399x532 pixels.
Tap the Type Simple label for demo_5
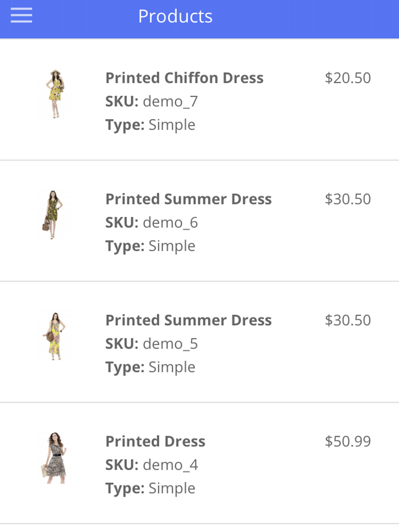pos(150,367)
